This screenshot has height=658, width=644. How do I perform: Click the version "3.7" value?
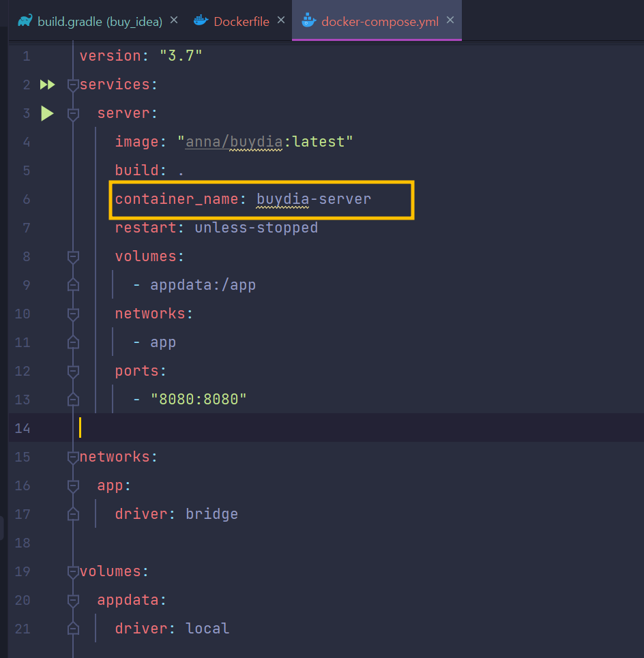point(181,56)
